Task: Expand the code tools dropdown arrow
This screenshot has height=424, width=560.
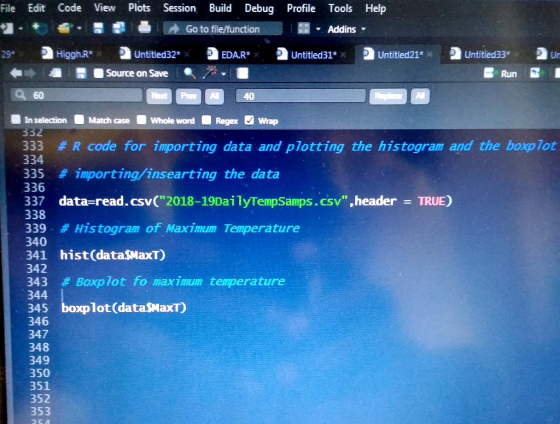Action: point(224,74)
